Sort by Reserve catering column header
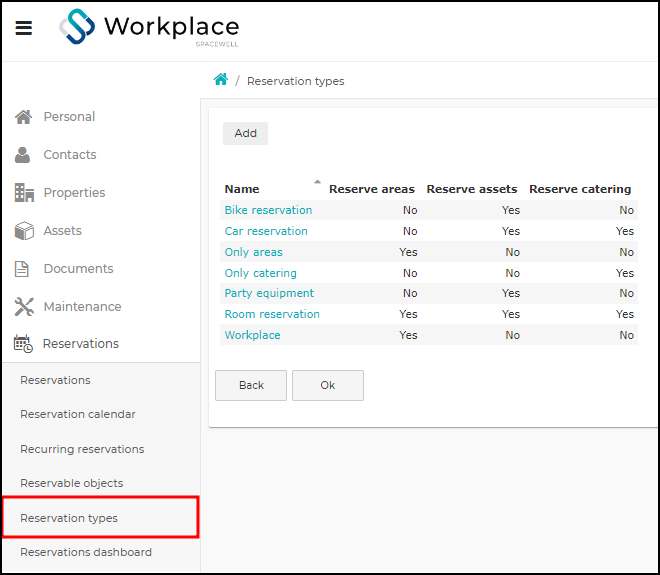Image resolution: width=660 pixels, height=575 pixels. pyautogui.click(x=580, y=189)
